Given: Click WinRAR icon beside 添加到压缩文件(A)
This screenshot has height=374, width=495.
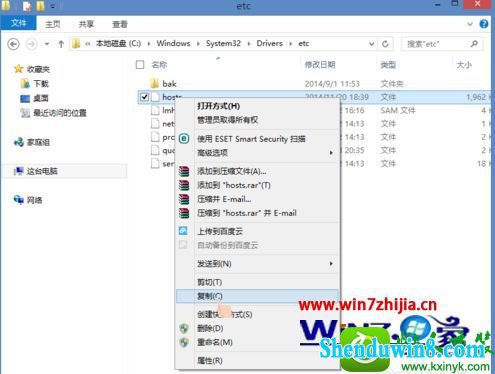Looking at the screenshot, I should (x=184, y=171).
